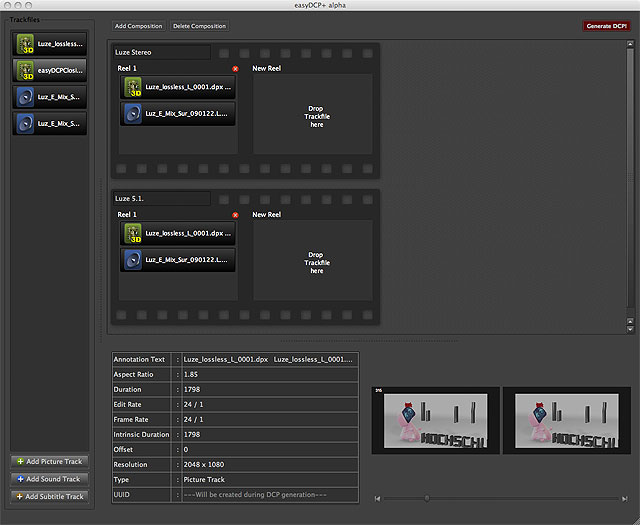Add a new sound track

[49, 479]
